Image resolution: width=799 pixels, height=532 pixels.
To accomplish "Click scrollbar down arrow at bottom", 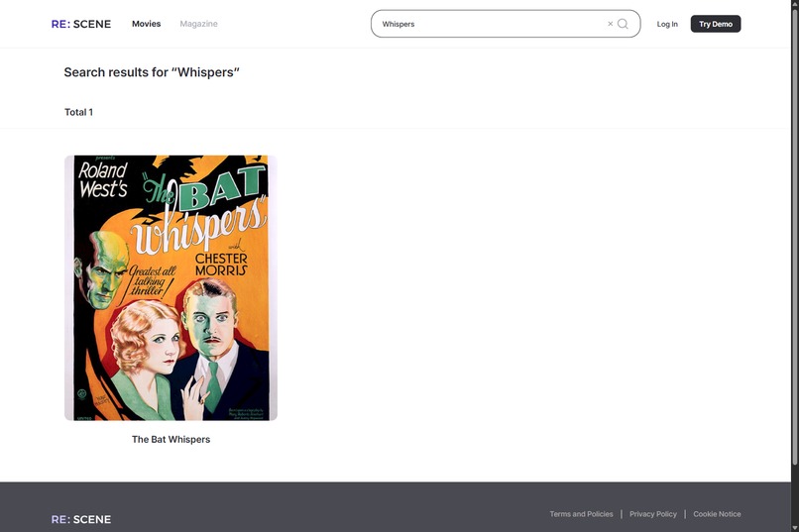I will pyautogui.click(x=795, y=528).
